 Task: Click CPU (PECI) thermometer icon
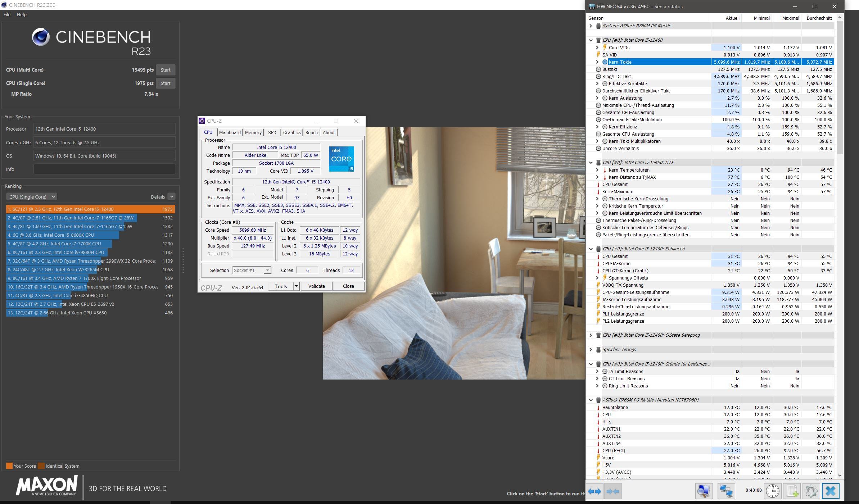[598, 450]
